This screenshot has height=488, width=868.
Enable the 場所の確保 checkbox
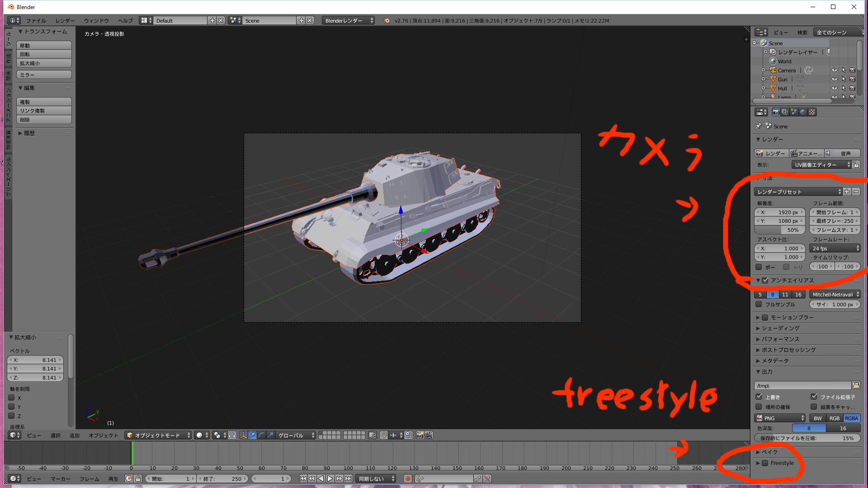click(x=759, y=407)
